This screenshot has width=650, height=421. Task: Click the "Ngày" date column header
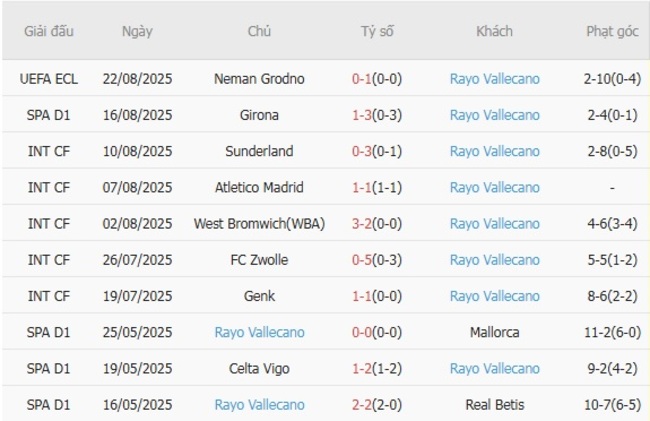pyautogui.click(x=137, y=32)
